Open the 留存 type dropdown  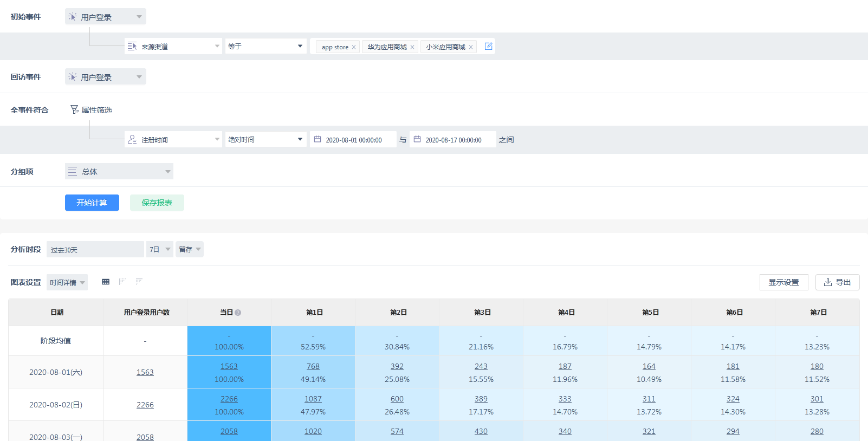click(190, 249)
